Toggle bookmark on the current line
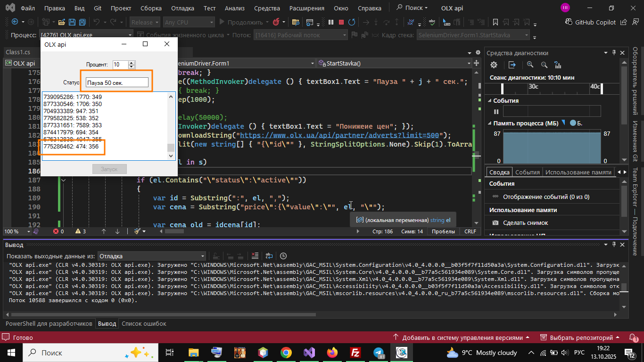Viewport: 644px width, 362px height. [495, 22]
